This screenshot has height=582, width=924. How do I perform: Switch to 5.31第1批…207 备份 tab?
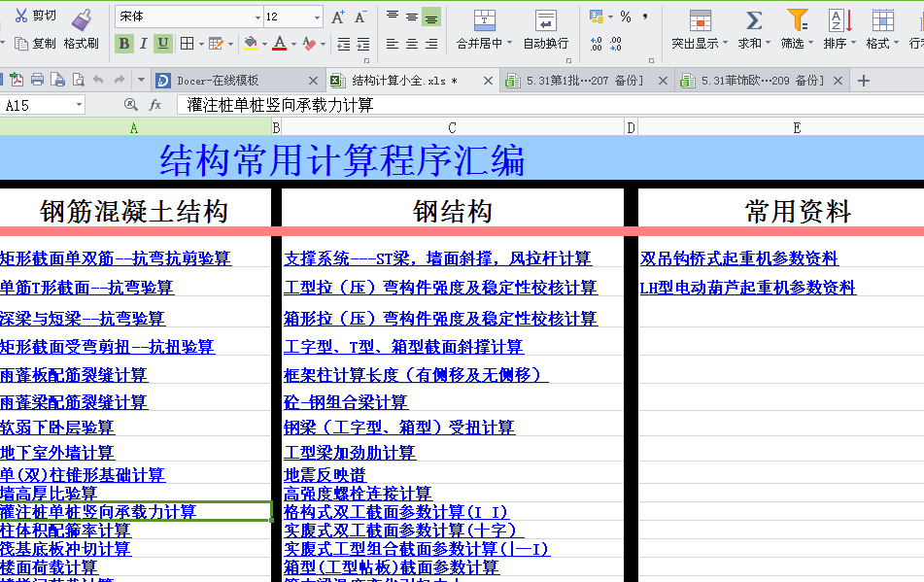[587, 81]
